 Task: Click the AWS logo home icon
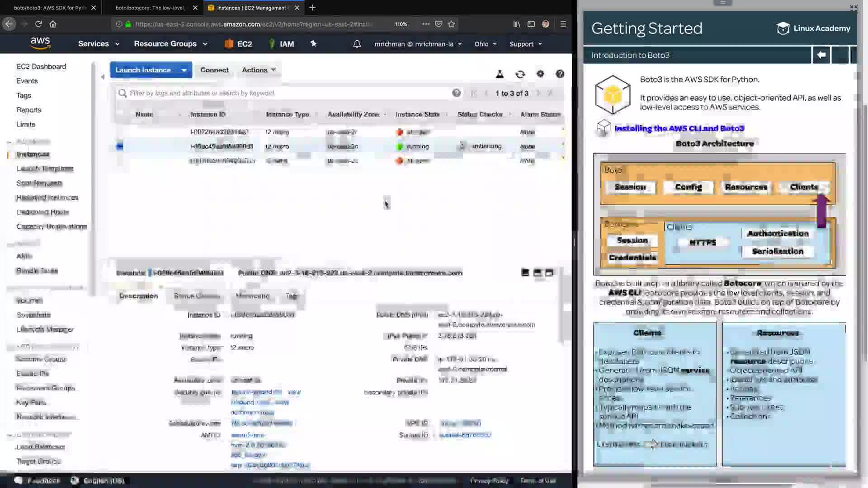[x=40, y=43]
